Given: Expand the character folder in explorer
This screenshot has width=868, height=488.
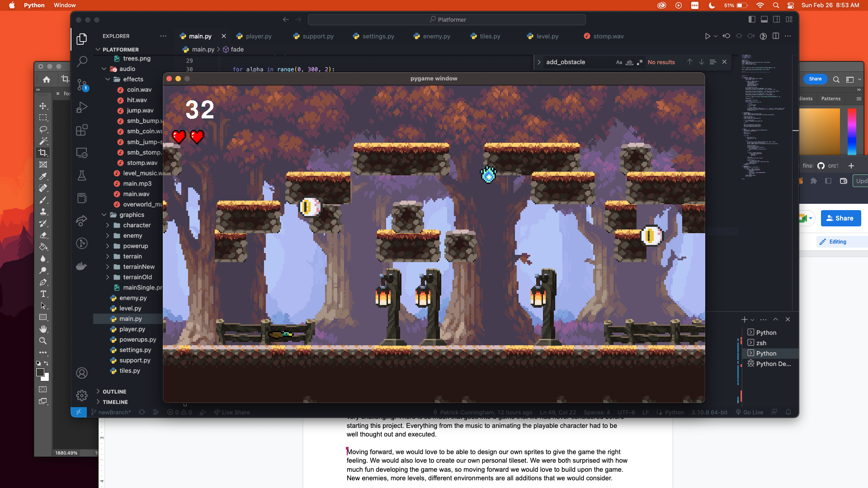Looking at the screenshot, I should [x=137, y=225].
